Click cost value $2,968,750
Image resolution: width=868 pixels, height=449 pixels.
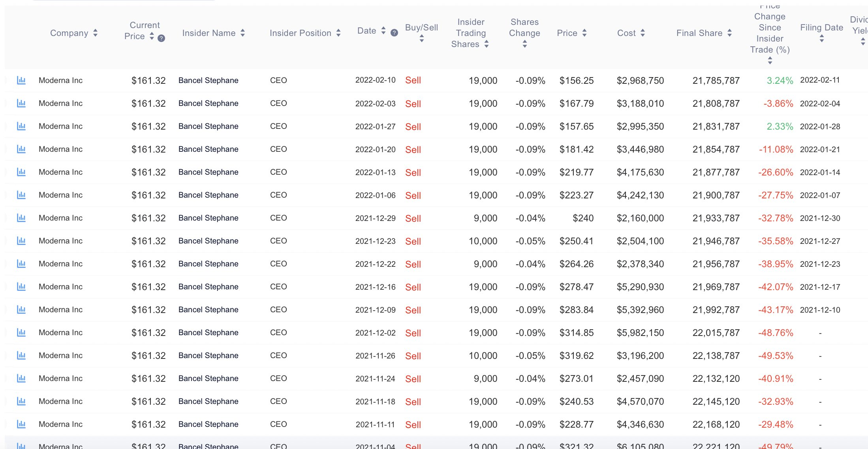[x=640, y=81]
